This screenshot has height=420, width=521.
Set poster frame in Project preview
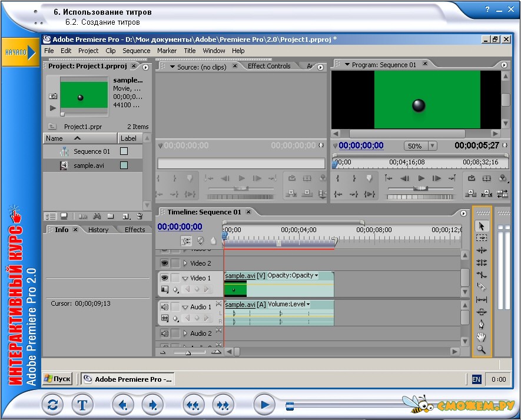(53, 96)
